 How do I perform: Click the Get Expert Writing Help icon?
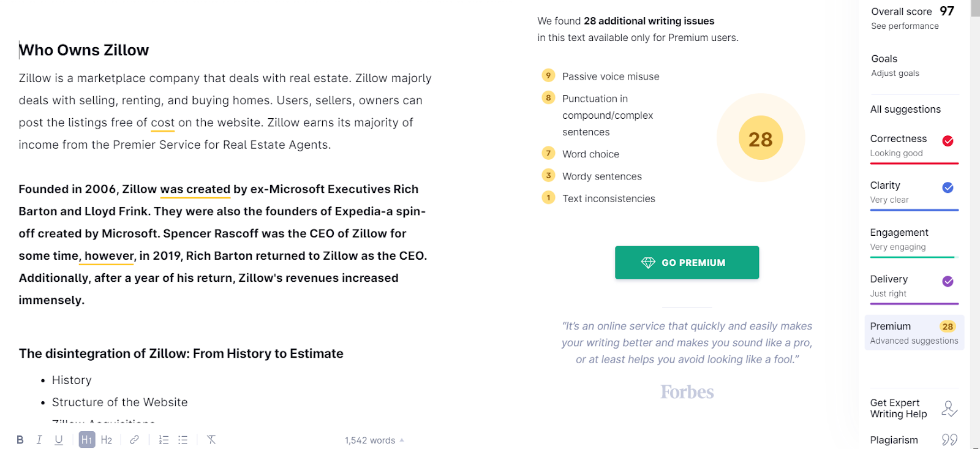click(949, 409)
